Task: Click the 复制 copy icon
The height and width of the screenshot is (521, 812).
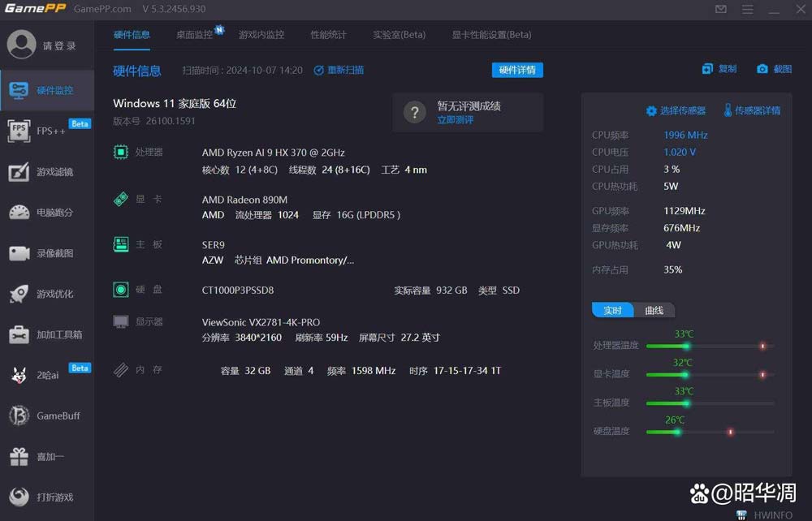Action: pyautogui.click(x=707, y=69)
